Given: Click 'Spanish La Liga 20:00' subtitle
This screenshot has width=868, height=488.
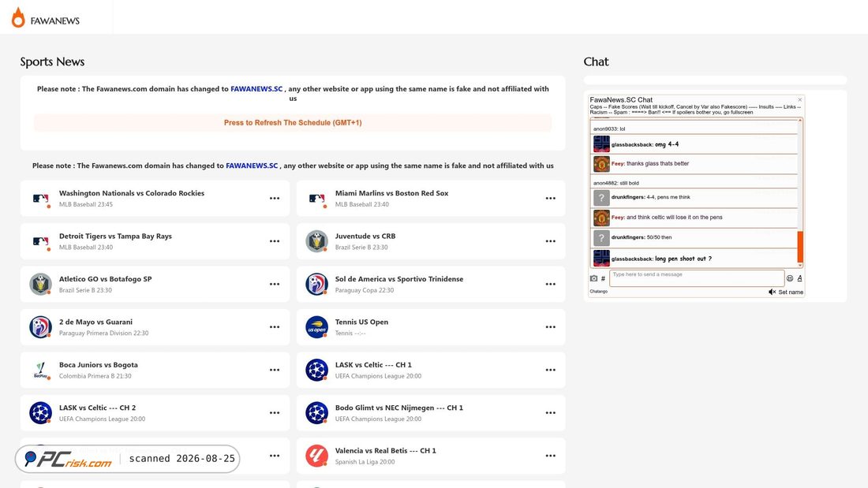Looking at the screenshot, I should pos(365,462).
